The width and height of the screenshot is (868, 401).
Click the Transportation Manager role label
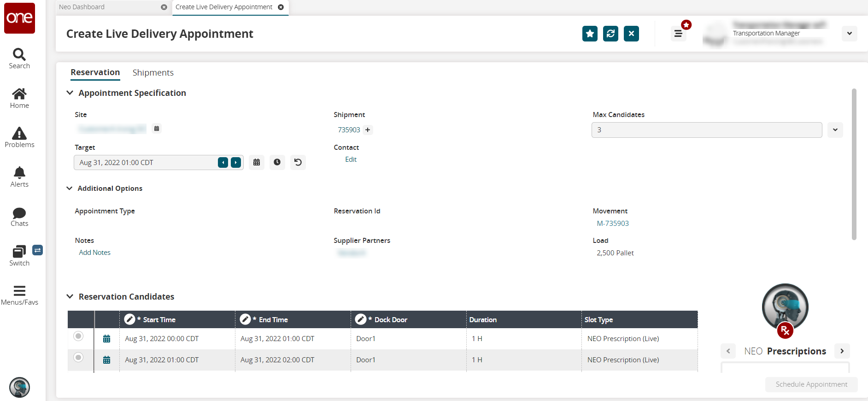click(x=766, y=33)
